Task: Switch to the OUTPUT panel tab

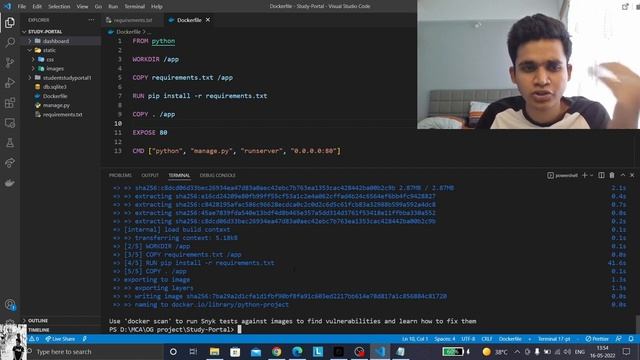Action: pos(150,175)
